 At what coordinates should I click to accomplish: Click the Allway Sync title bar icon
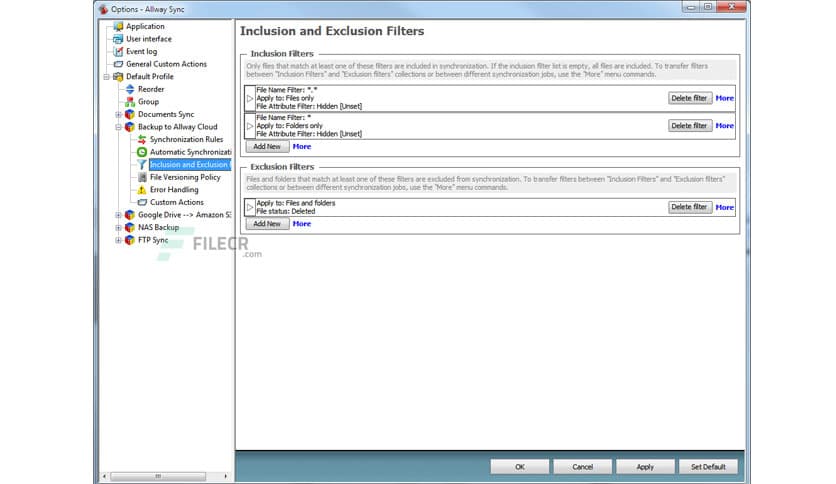(103, 9)
